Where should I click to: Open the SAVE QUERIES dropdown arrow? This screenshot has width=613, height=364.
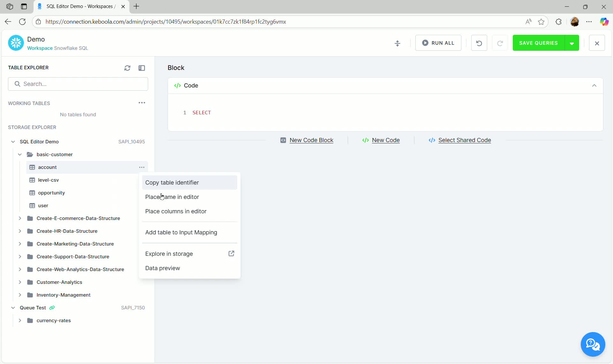pos(572,43)
